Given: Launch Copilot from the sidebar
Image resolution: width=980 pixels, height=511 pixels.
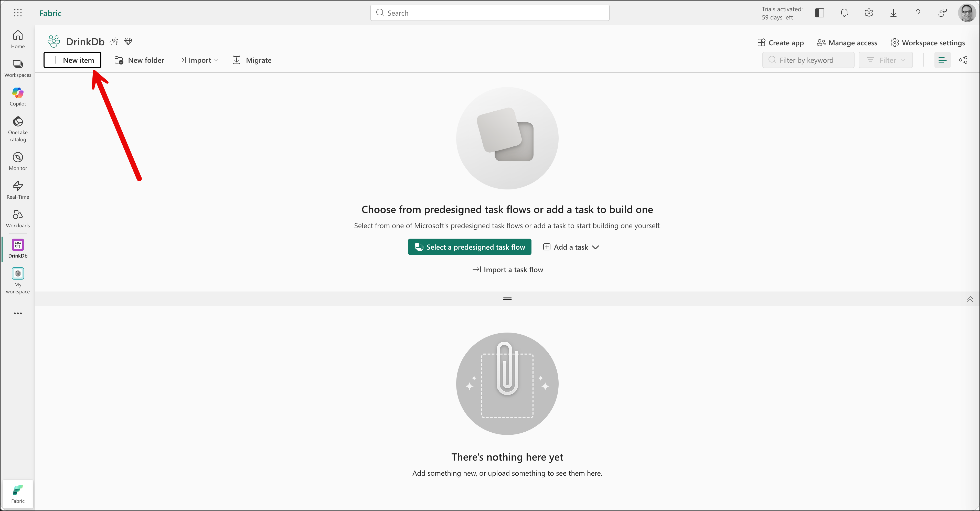Looking at the screenshot, I should [x=18, y=97].
